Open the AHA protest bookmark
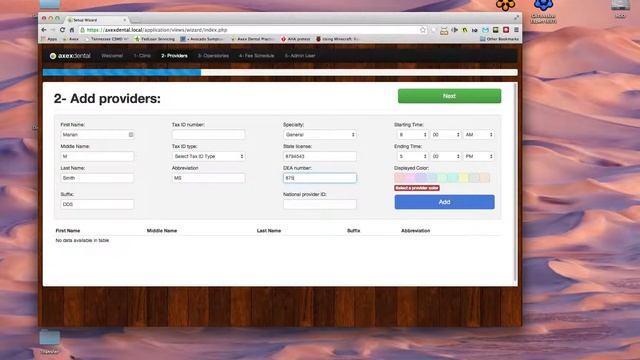 coord(296,39)
